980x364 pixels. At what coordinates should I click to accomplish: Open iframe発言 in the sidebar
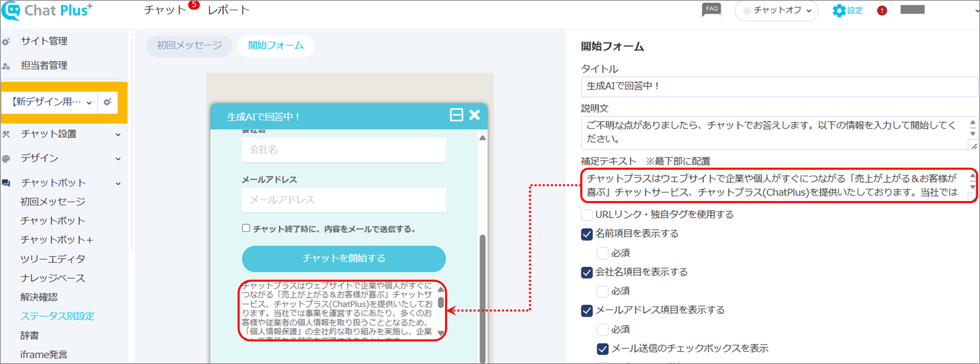(44, 355)
